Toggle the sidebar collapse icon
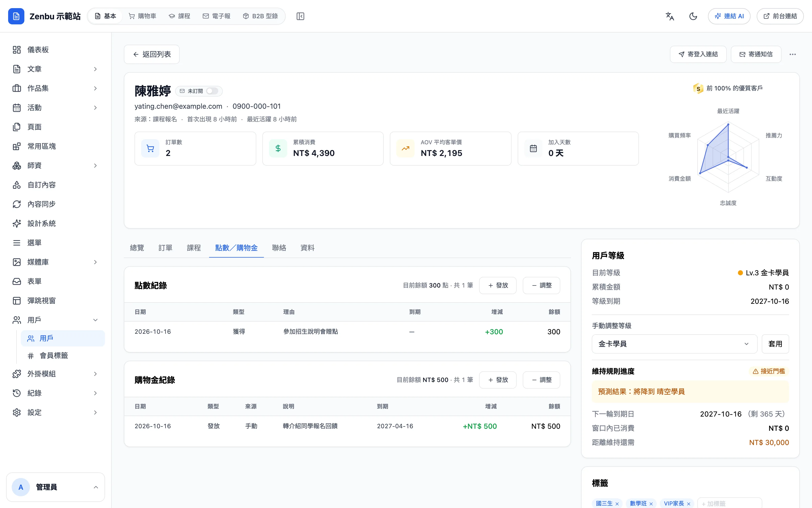The image size is (812, 508). pyautogui.click(x=300, y=16)
